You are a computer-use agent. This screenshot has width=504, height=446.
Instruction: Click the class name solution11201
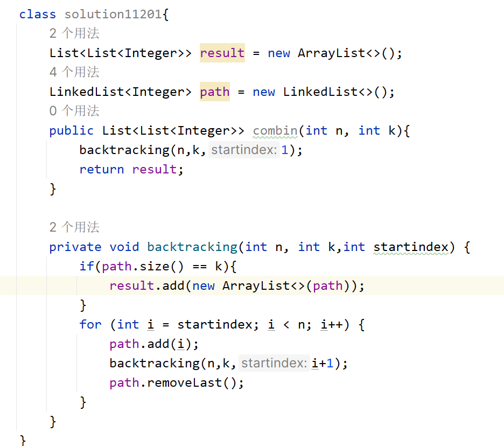click(113, 15)
